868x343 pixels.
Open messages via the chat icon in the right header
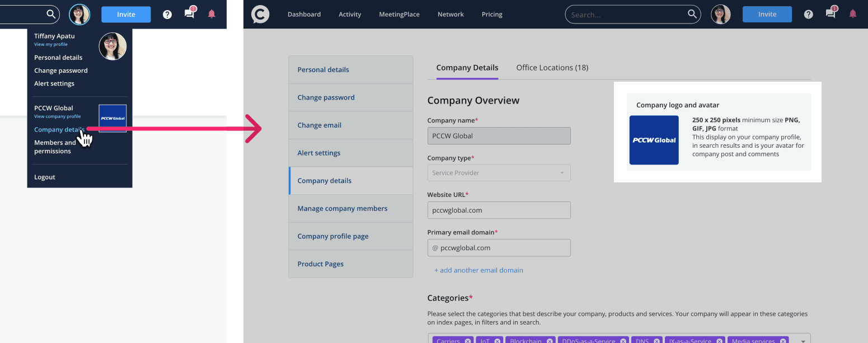[x=831, y=15]
